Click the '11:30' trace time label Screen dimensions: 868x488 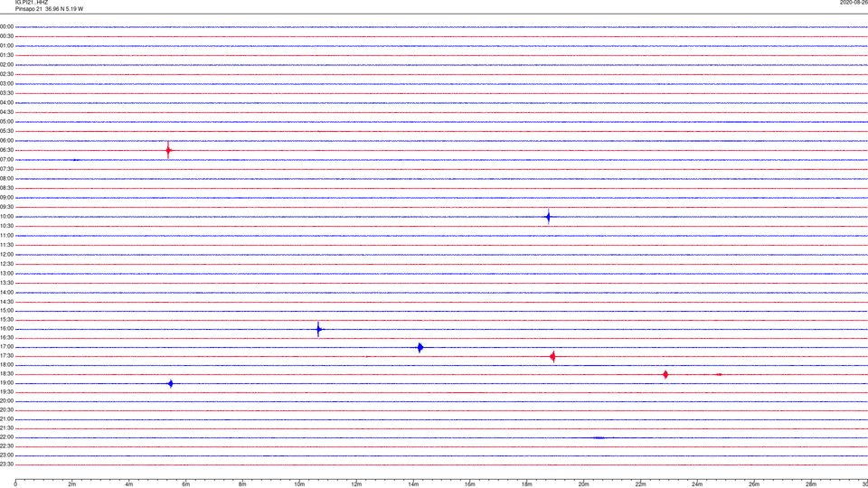point(6,245)
